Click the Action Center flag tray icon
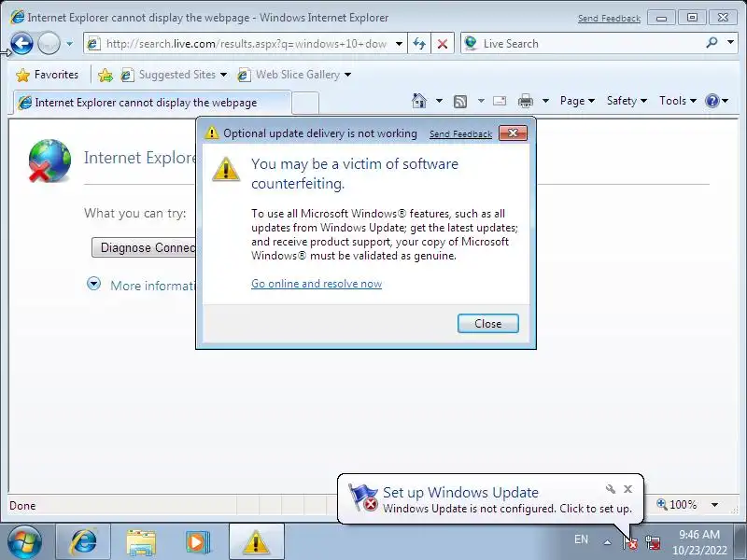Screen dimensions: 747x560 click(630, 542)
